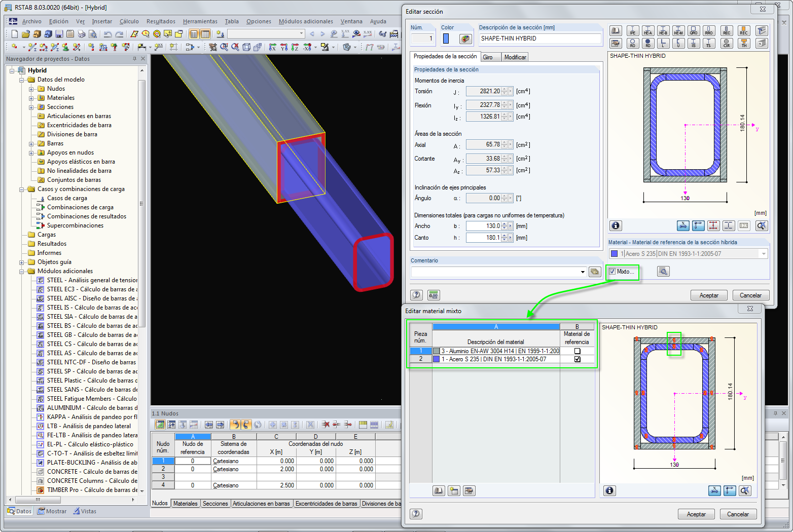Click Aceptar in Editar sección dialog
This screenshot has width=793, height=532.
tap(709, 295)
